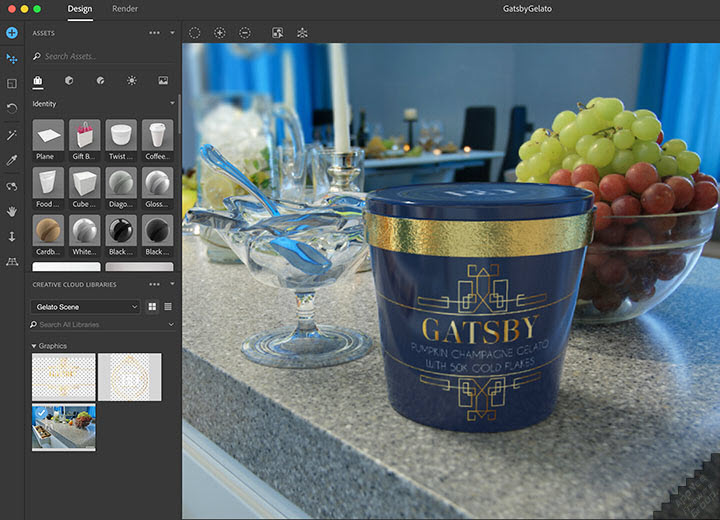Click the match image toolbar icon

coord(278,33)
